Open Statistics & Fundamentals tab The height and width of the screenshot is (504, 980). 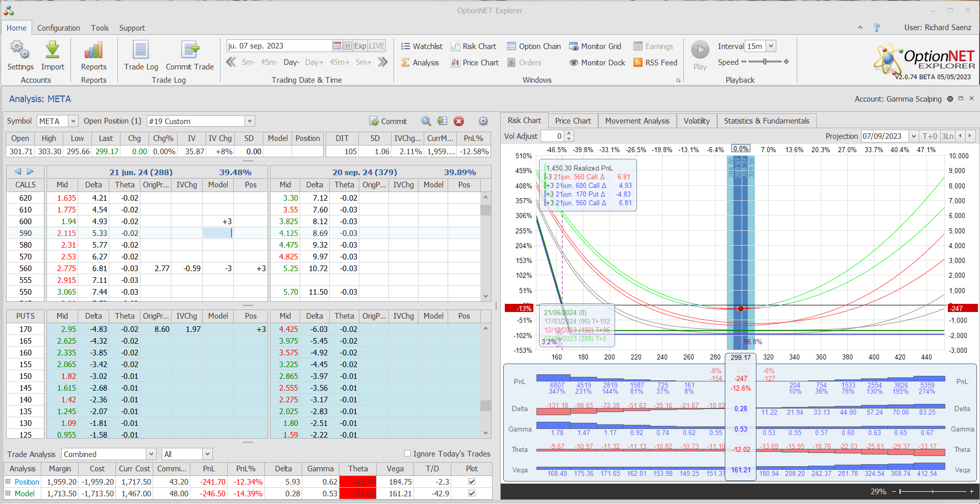point(767,121)
